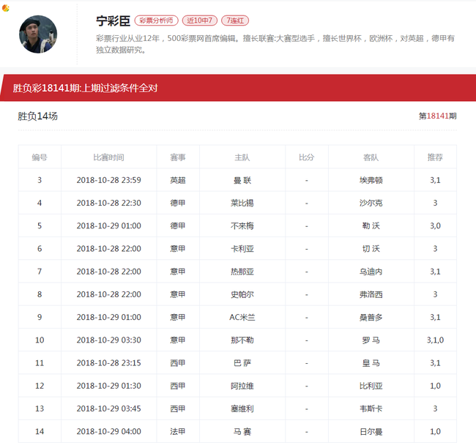Click the 赛事 column header
This screenshot has height=448, width=476.
(x=178, y=157)
